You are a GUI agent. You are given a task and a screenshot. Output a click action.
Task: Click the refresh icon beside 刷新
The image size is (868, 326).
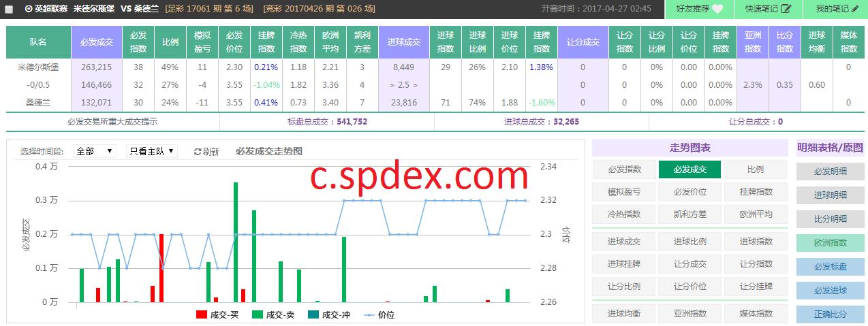198,152
